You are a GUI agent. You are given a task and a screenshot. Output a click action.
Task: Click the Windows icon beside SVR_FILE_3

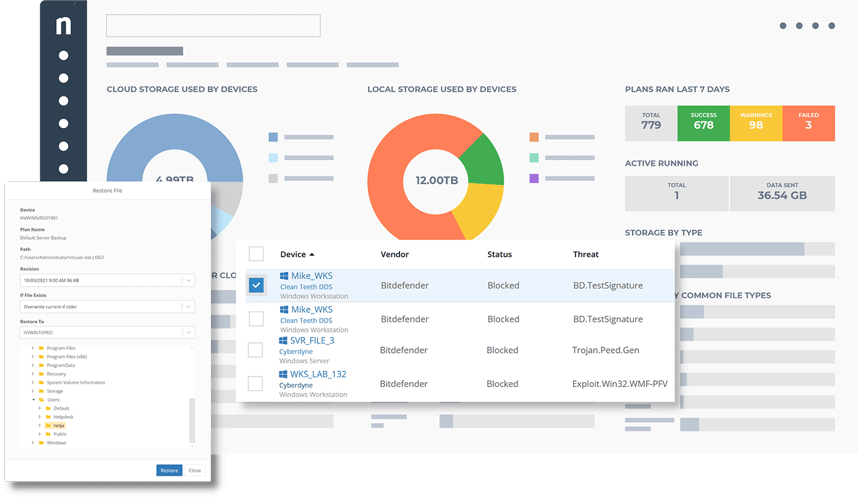coord(283,340)
